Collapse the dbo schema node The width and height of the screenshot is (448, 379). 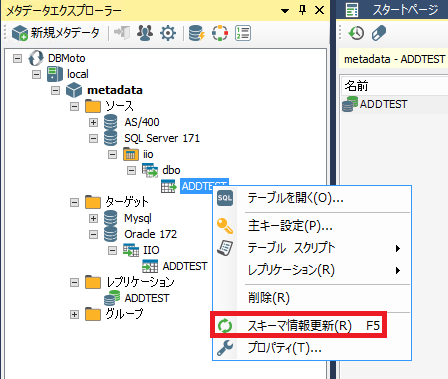coord(132,170)
